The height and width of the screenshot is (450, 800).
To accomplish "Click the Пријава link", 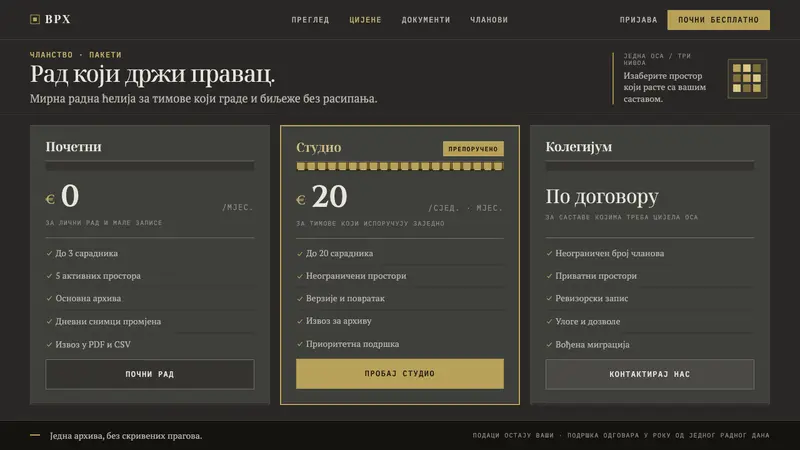I will point(638,20).
